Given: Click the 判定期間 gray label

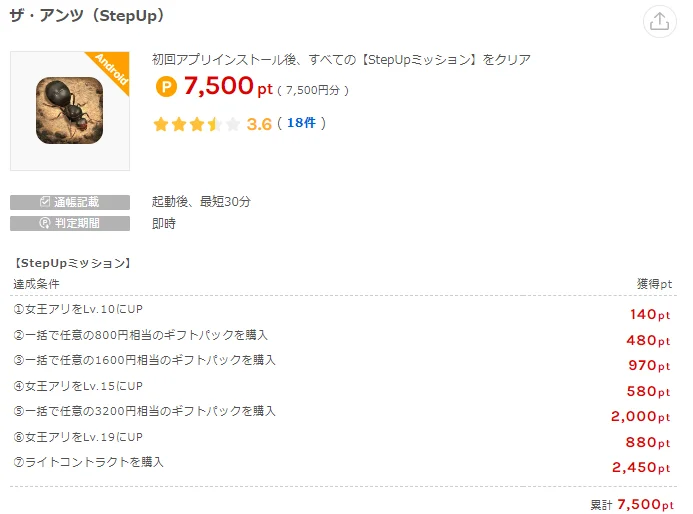Looking at the screenshot, I should click(x=70, y=223).
